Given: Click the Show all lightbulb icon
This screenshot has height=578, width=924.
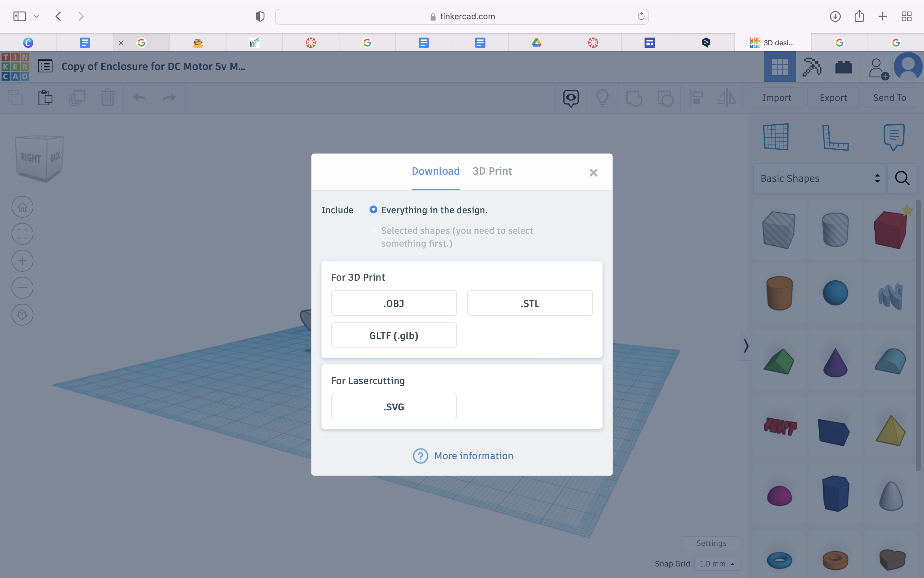Looking at the screenshot, I should 603,98.
